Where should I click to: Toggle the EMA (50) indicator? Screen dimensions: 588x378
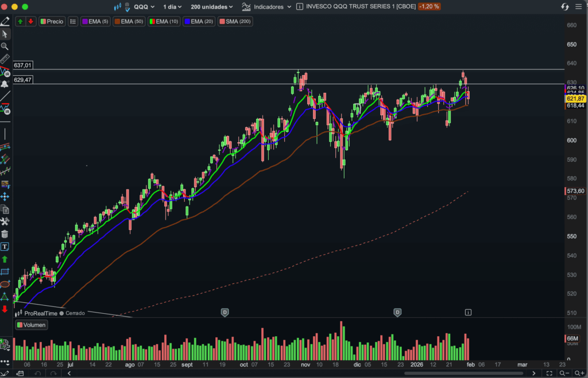(x=129, y=21)
